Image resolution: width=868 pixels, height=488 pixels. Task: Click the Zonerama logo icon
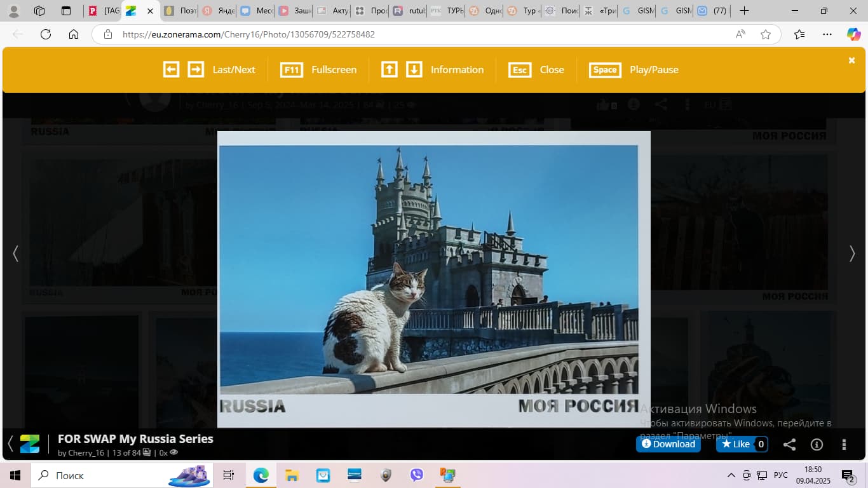click(x=30, y=444)
